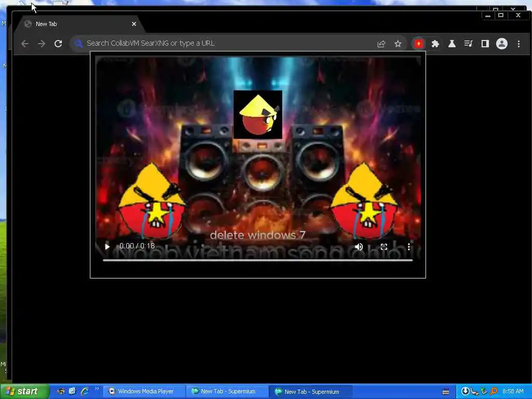This screenshot has width=532, height=399.
Task: Open the media controls playlist icon
Action: tap(469, 44)
